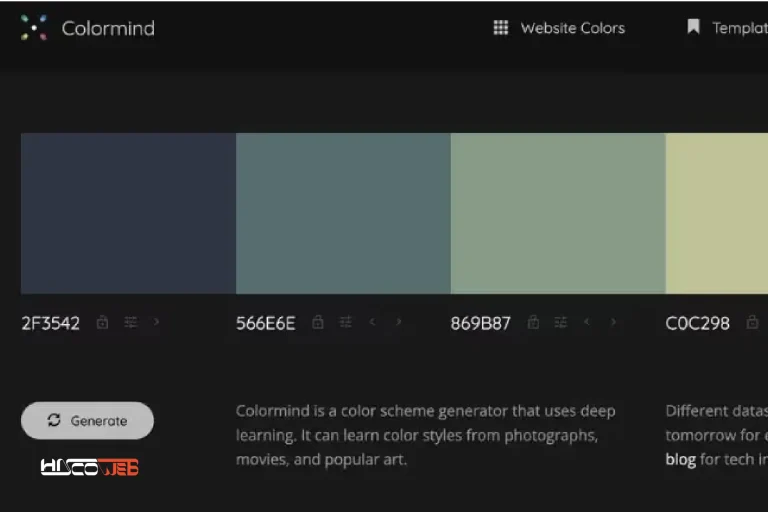Move 869B87 color to the left
This screenshot has height=512, width=768.
pos(587,322)
